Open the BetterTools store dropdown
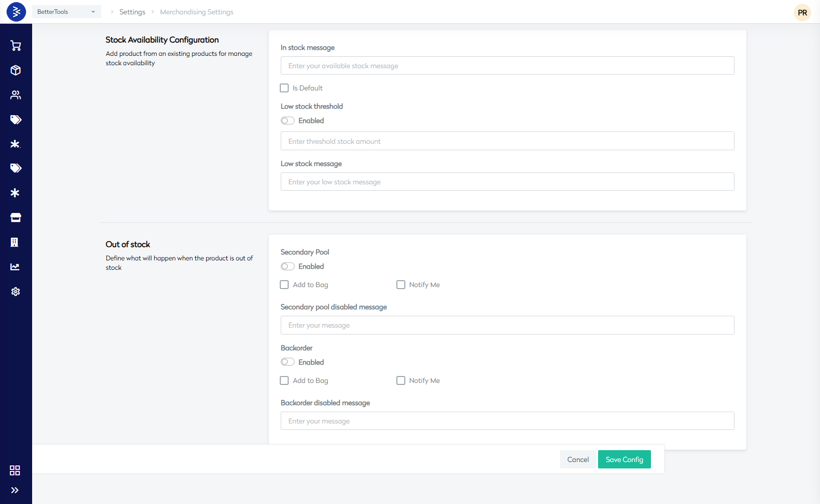Screen dimensions: 820x504 click(x=66, y=12)
